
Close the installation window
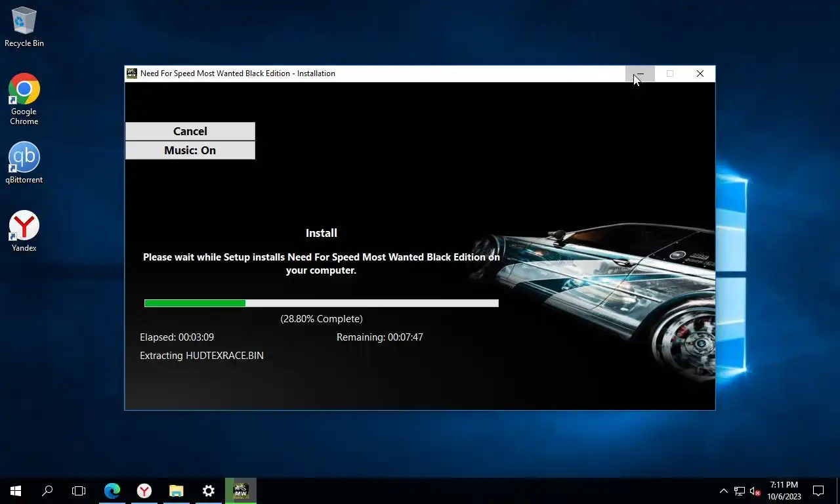coord(700,73)
